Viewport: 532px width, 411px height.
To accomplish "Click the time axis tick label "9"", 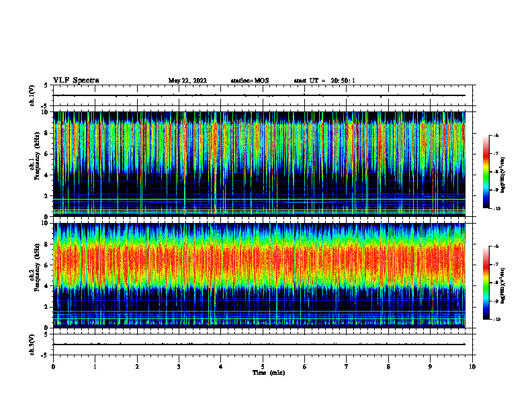I will (430, 367).
